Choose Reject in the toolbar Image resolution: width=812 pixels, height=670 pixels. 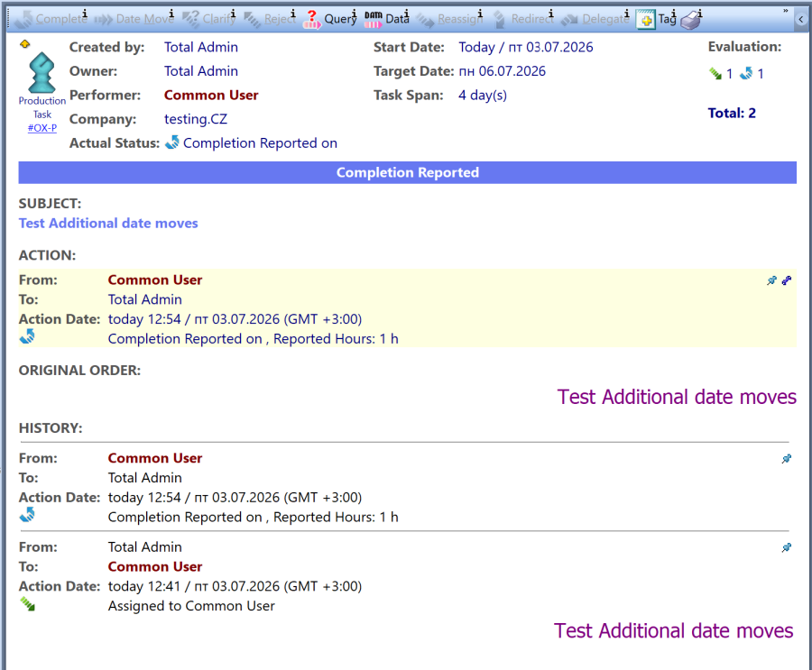270,19
